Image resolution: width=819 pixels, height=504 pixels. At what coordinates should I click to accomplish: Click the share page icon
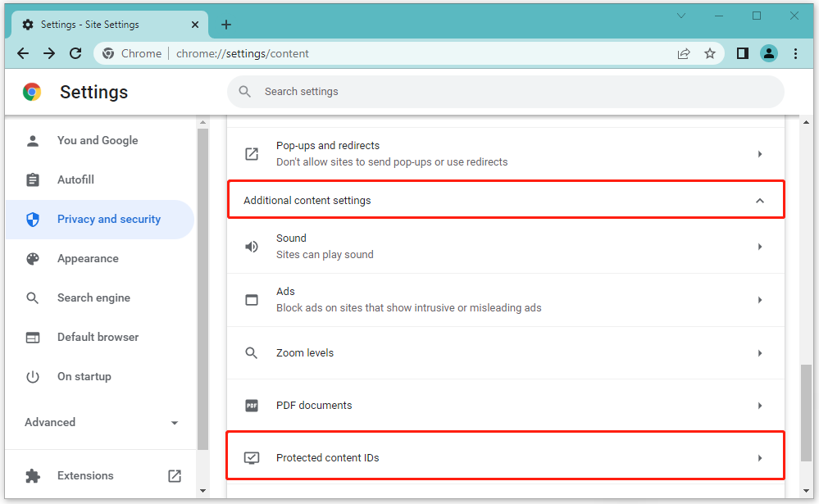(x=683, y=53)
